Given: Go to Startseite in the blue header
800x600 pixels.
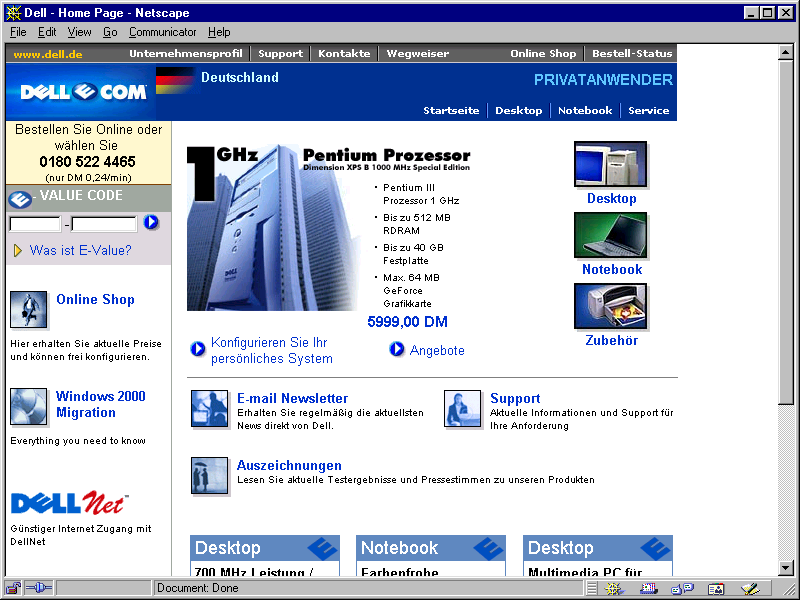Looking at the screenshot, I should 452,111.
